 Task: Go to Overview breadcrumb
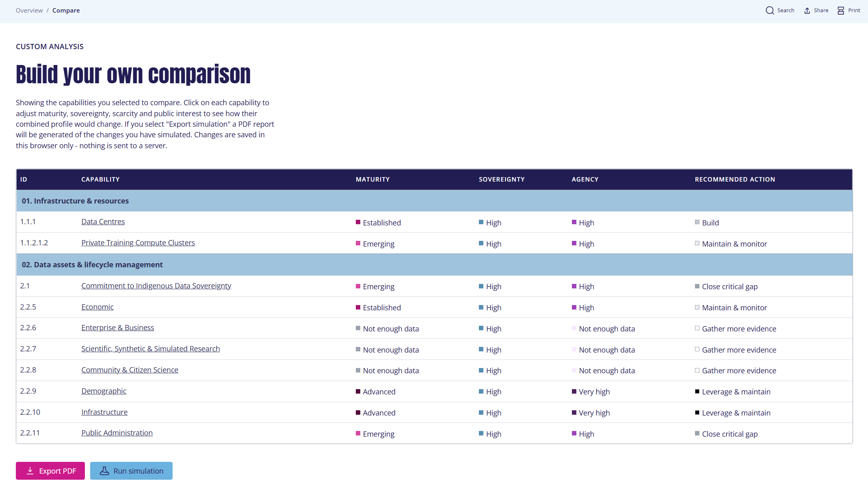(29, 11)
